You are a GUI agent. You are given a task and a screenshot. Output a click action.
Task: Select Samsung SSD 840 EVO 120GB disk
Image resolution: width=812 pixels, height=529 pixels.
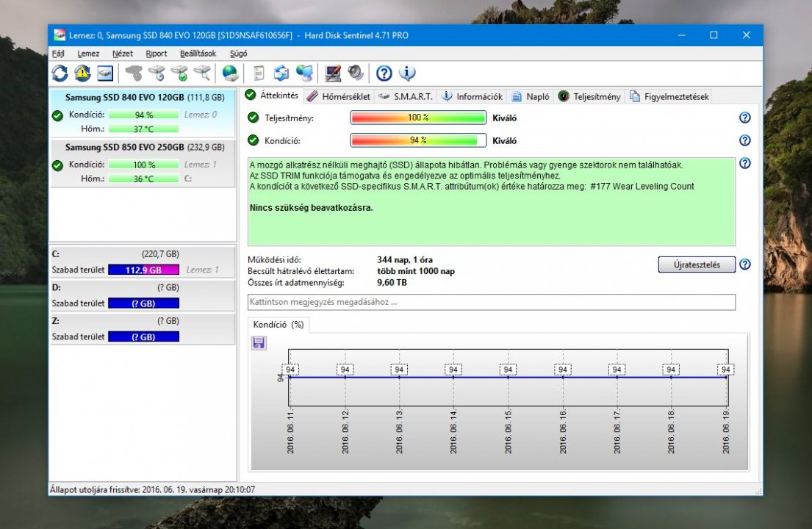tap(143, 113)
